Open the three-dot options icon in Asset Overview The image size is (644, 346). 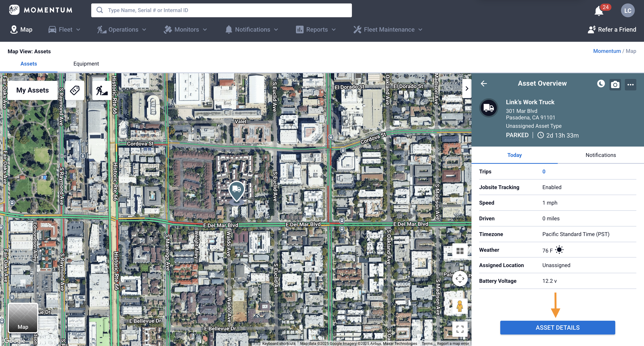(x=631, y=84)
